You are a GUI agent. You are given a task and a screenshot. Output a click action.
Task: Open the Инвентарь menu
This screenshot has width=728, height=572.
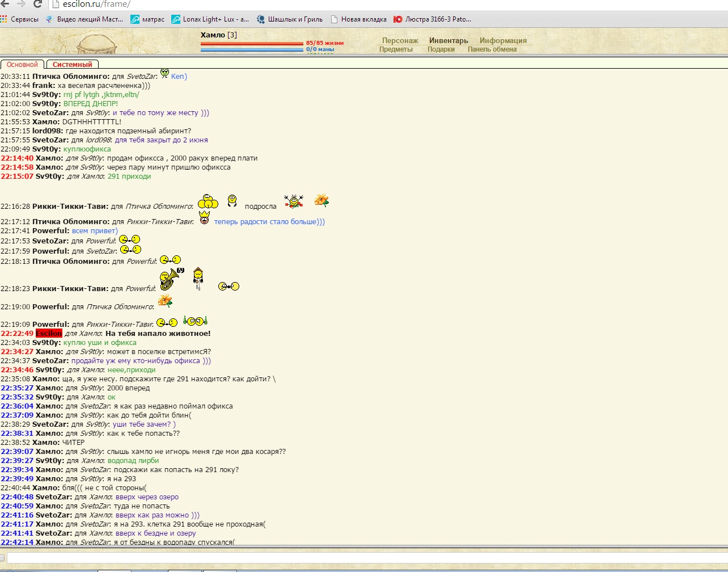coord(448,40)
